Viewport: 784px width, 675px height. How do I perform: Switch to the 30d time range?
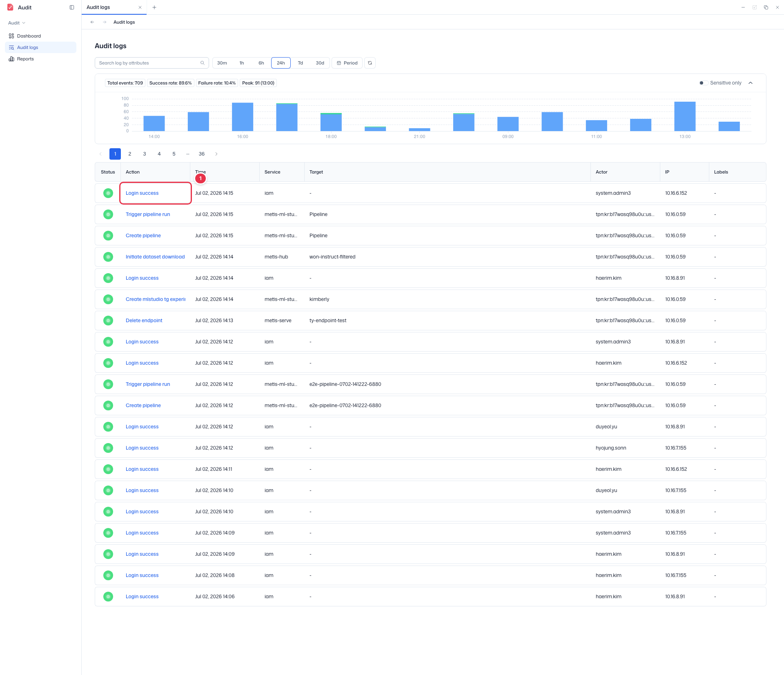[x=320, y=63]
